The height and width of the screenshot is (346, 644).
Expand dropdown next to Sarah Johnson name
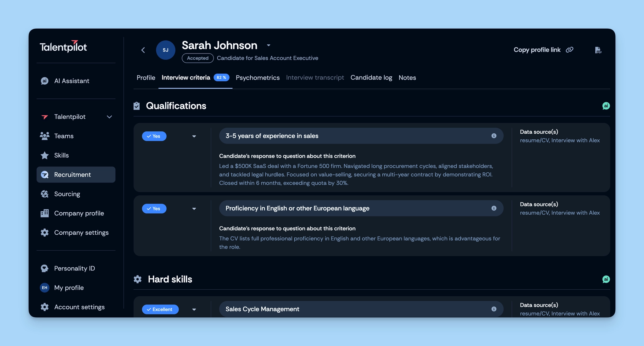coord(269,45)
